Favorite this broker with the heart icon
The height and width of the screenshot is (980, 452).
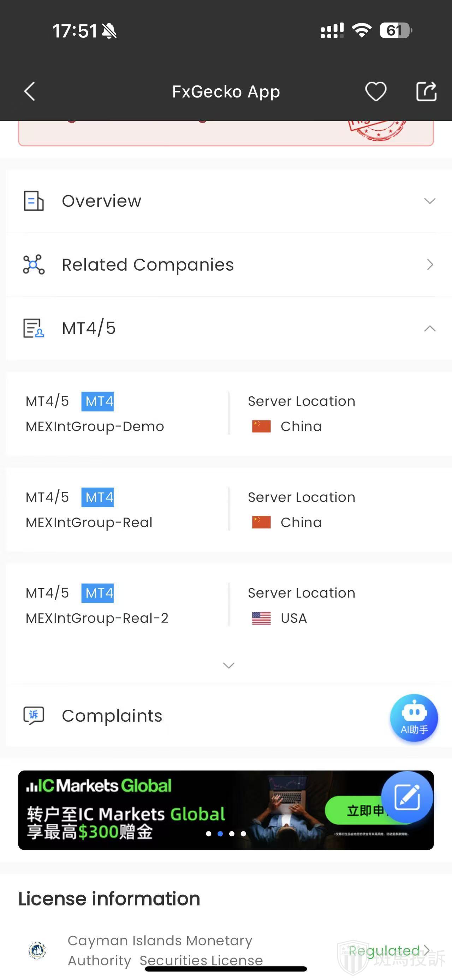[x=376, y=92]
